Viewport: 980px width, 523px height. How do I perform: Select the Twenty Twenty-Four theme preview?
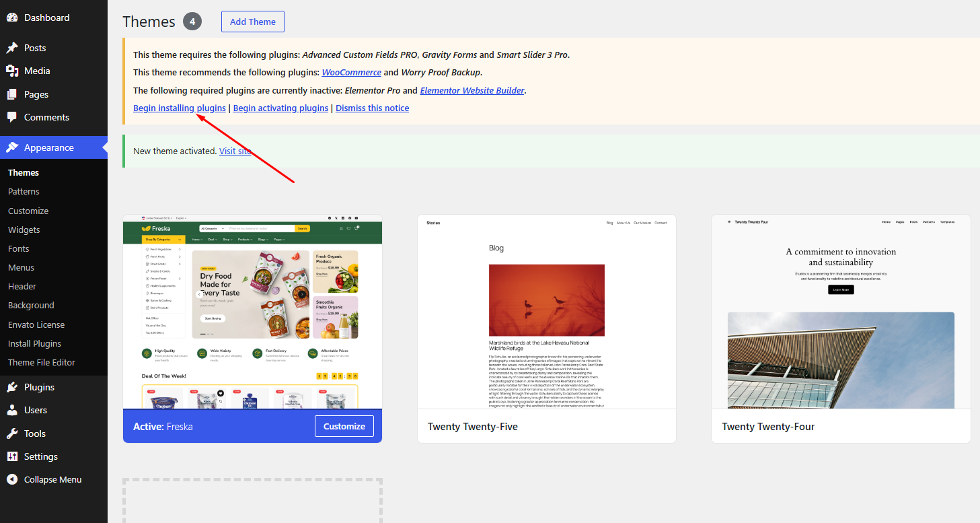pos(841,312)
